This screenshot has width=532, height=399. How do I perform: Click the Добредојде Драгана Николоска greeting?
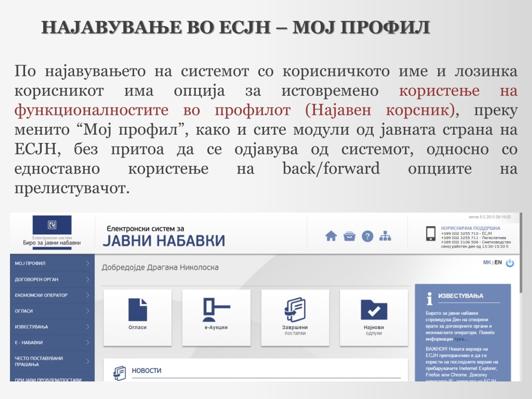pyautogui.click(x=160, y=267)
